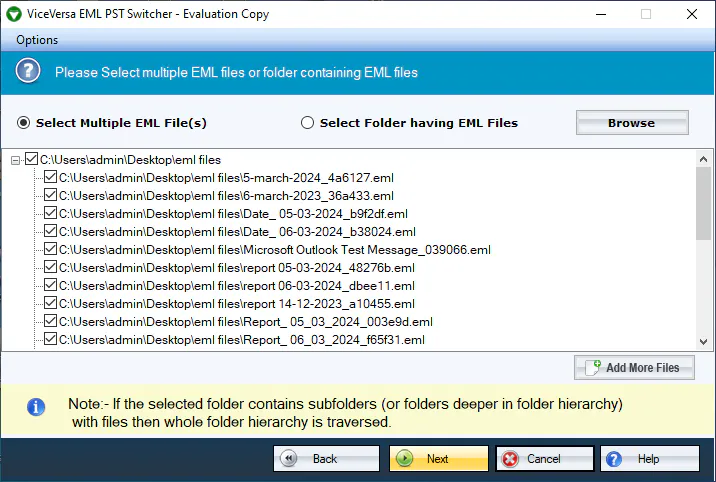
Task: Uncheck Microsoft Outlook Test Message checkbox
Action: [50, 249]
